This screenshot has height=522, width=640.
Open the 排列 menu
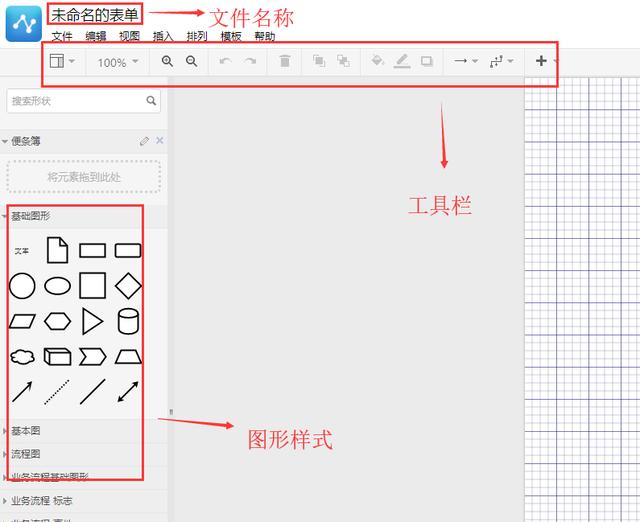pos(197,36)
